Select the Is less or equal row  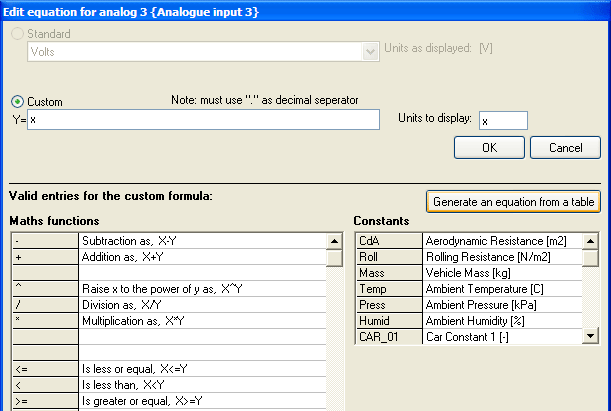click(x=202, y=369)
